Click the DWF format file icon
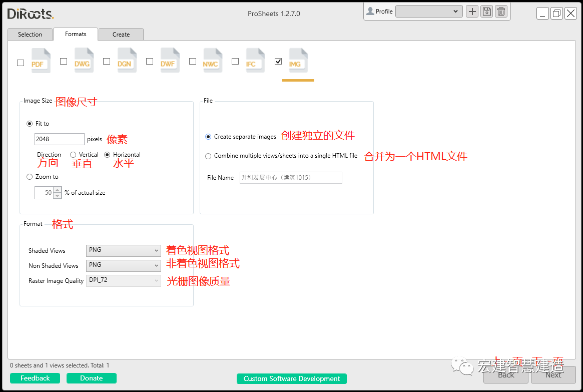Screen dimensions: 583x392 (170, 60)
